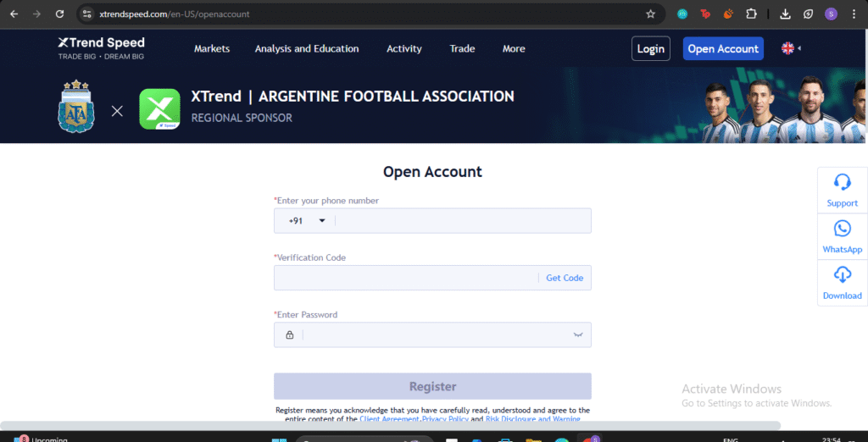Open Analysis and Education menu

click(307, 48)
